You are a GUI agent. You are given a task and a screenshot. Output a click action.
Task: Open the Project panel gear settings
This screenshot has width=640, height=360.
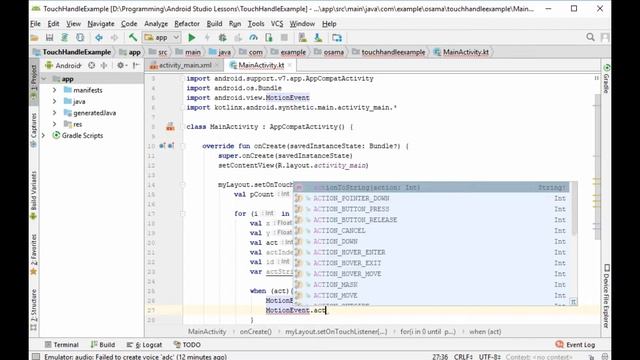point(122,65)
